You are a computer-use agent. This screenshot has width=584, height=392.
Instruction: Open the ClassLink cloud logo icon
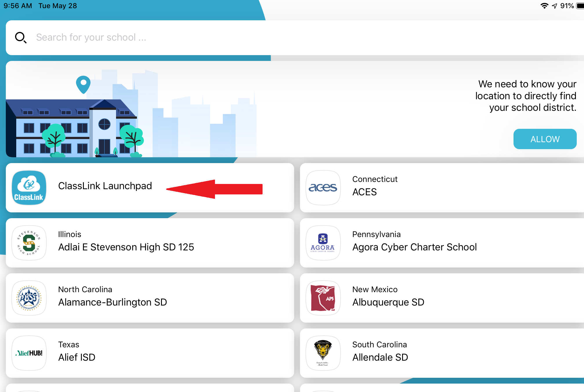tap(29, 188)
